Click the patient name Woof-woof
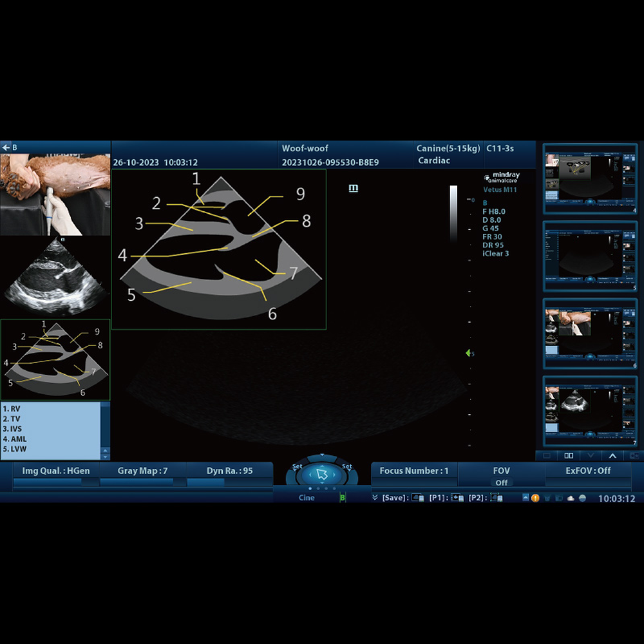644x644 pixels. click(305, 148)
